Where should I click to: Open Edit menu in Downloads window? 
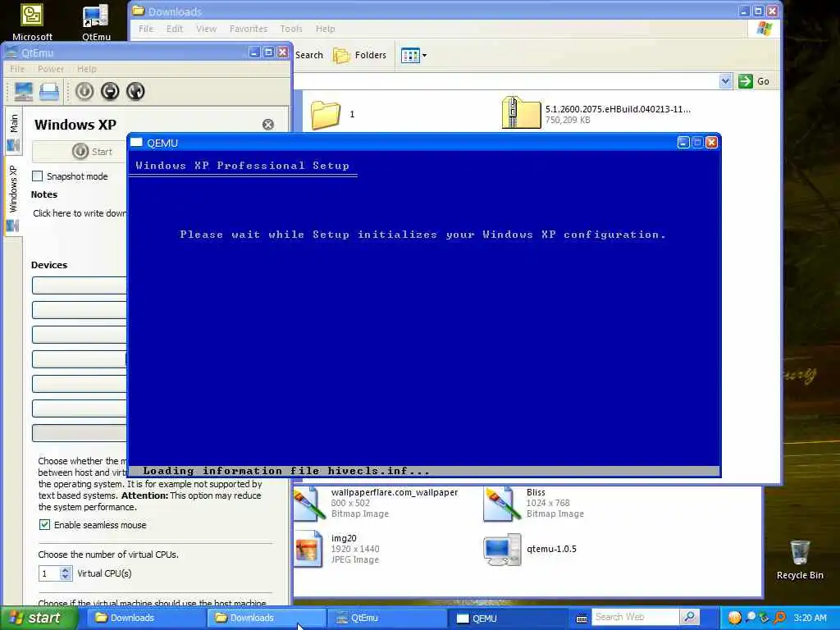[175, 29]
